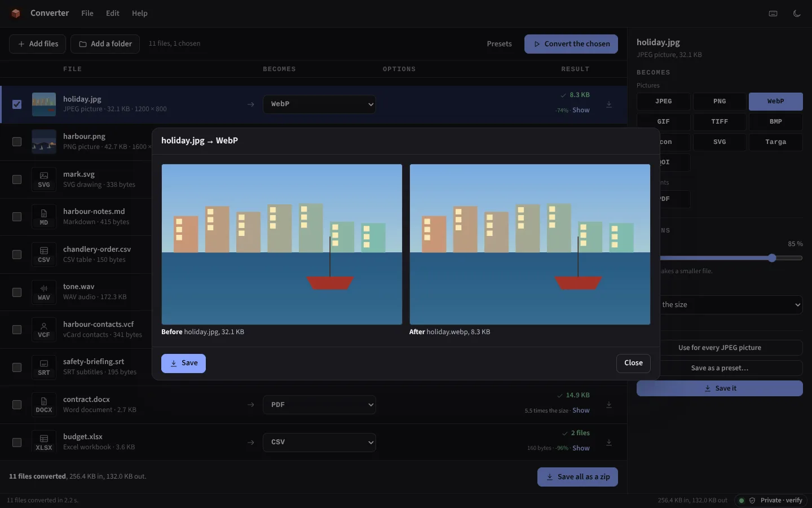
Task: Select BMP format in Becomes panel
Action: point(776,122)
